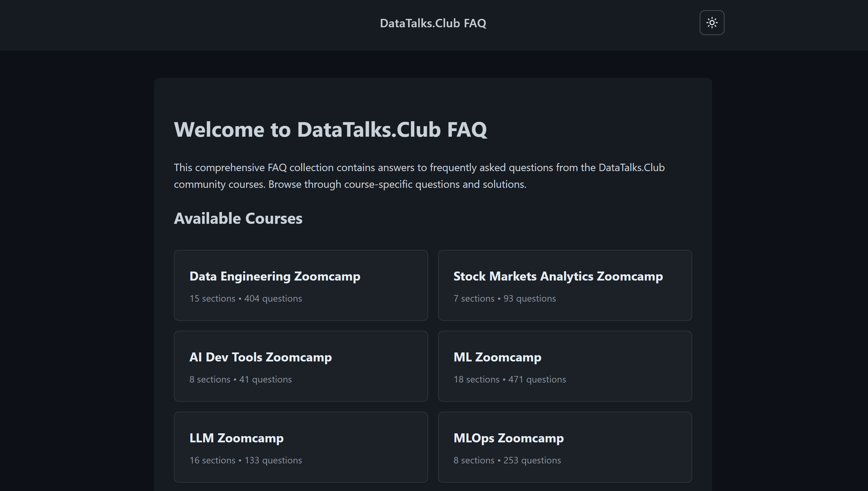Click the 'Browse through course-specific questions' sentence

[x=397, y=184]
